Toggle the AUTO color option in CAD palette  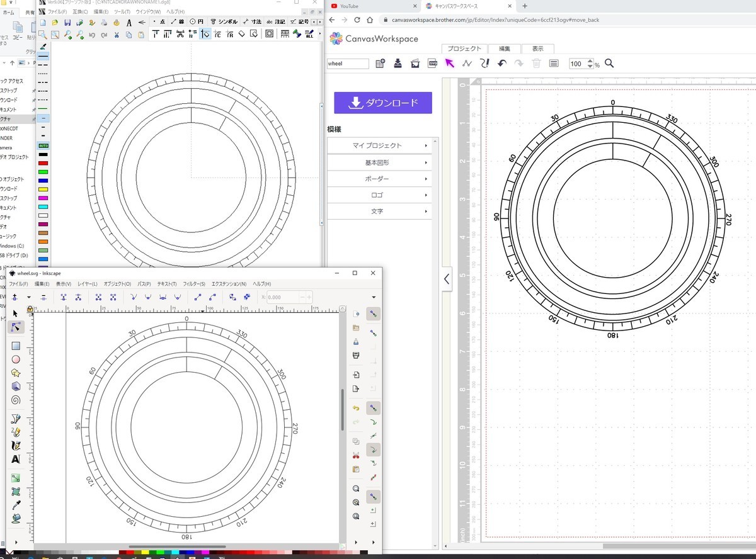[43, 145]
